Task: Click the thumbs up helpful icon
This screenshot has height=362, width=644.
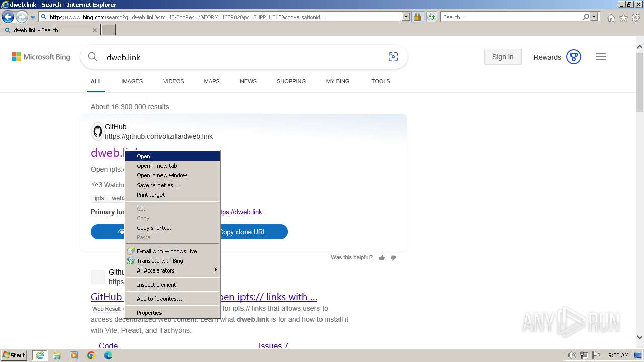Action: coord(382,258)
